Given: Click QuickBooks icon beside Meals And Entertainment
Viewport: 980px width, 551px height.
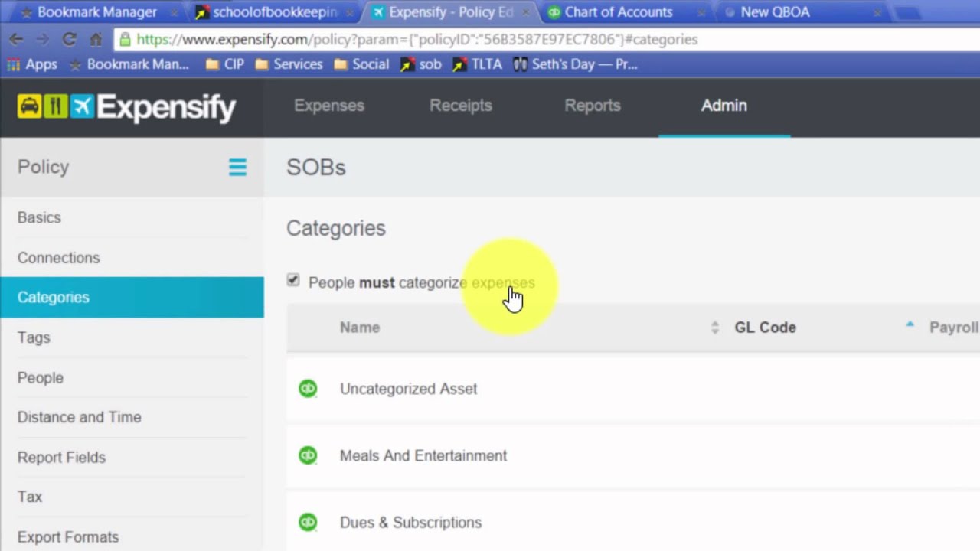Looking at the screenshot, I should point(308,455).
